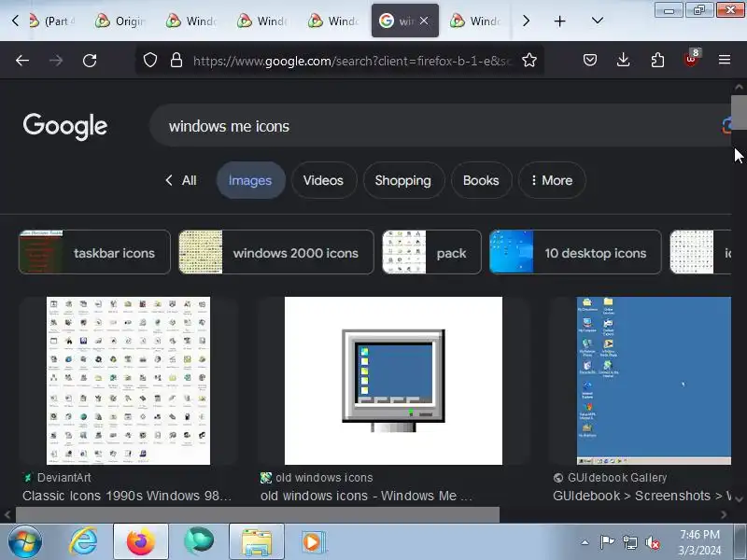The height and width of the screenshot is (560, 747).
Task: Select the Books filter
Action: pyautogui.click(x=481, y=180)
